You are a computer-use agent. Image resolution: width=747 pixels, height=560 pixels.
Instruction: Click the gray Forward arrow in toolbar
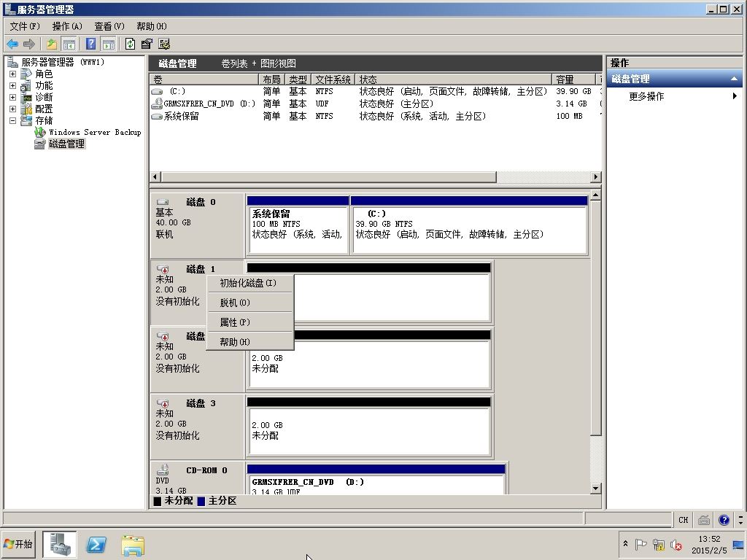pyautogui.click(x=29, y=44)
